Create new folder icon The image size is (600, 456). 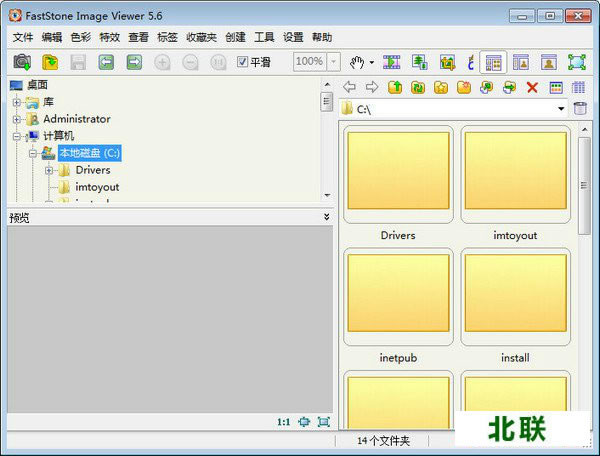tap(464, 87)
